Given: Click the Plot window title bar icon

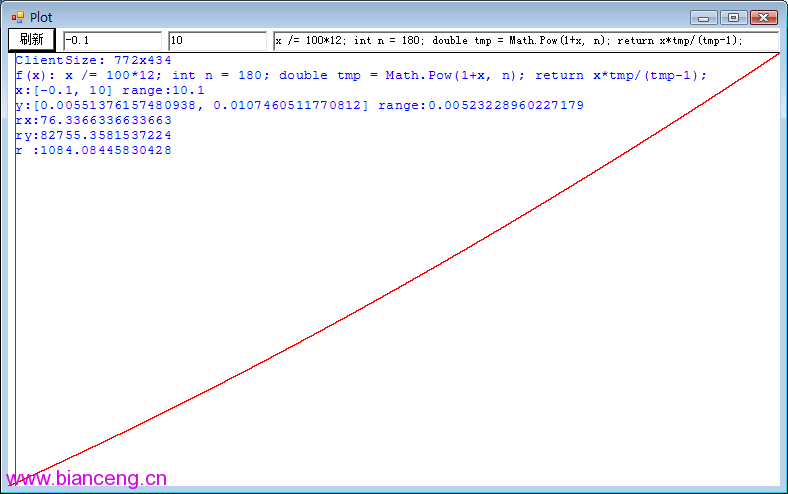Looking at the screenshot, I should coord(18,18).
